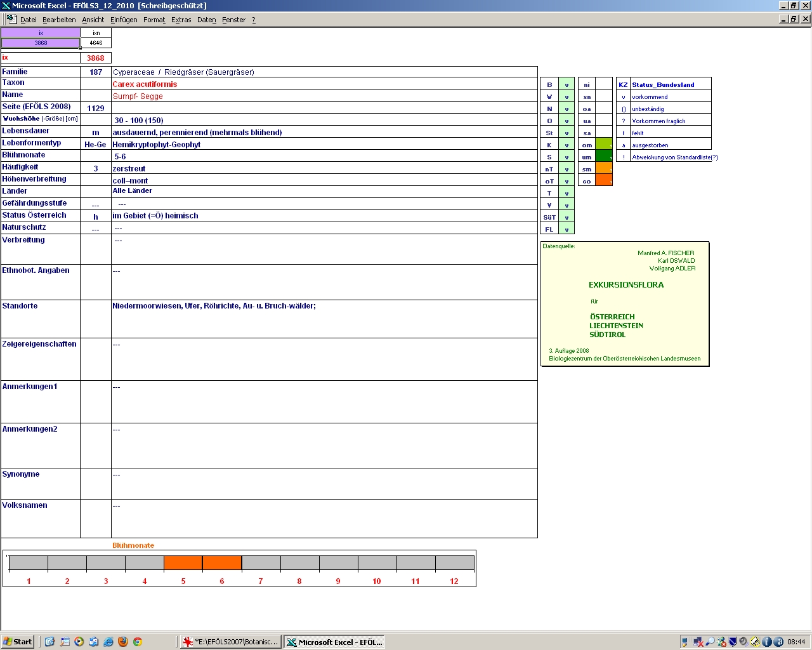Click the blue 'a' tray icon
The height and width of the screenshot is (650, 812).
tap(778, 642)
